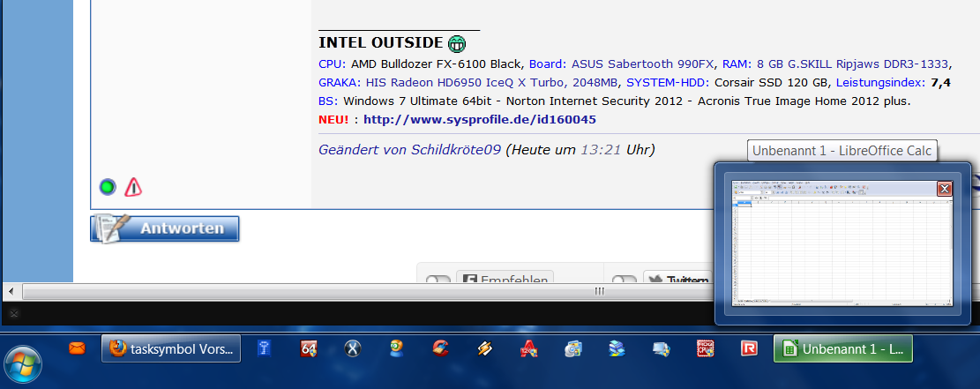Viewport: 980px width, 389px height.
Task: Click the Geändert von Schildkröte09 text
Action: 409,149
